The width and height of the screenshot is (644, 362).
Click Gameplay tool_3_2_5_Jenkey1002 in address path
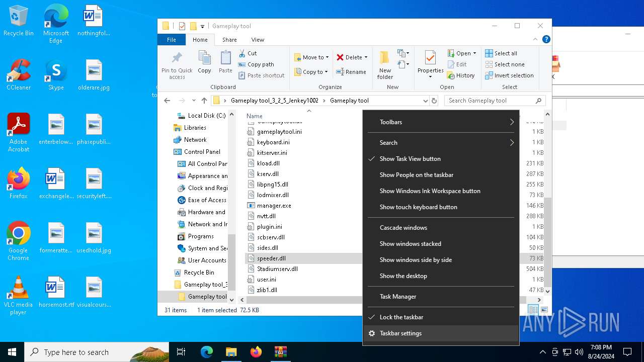coord(275,101)
